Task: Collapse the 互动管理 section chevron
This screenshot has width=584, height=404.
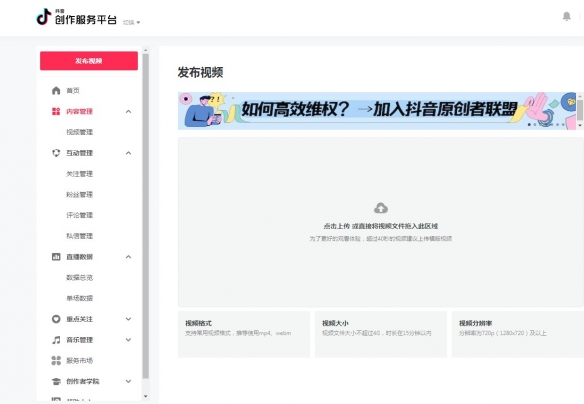Action: coord(128,153)
